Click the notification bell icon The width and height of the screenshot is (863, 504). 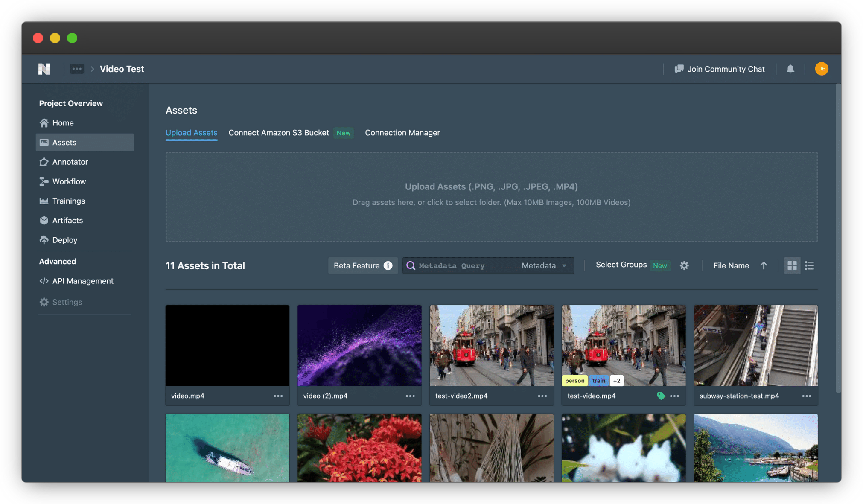click(x=790, y=69)
